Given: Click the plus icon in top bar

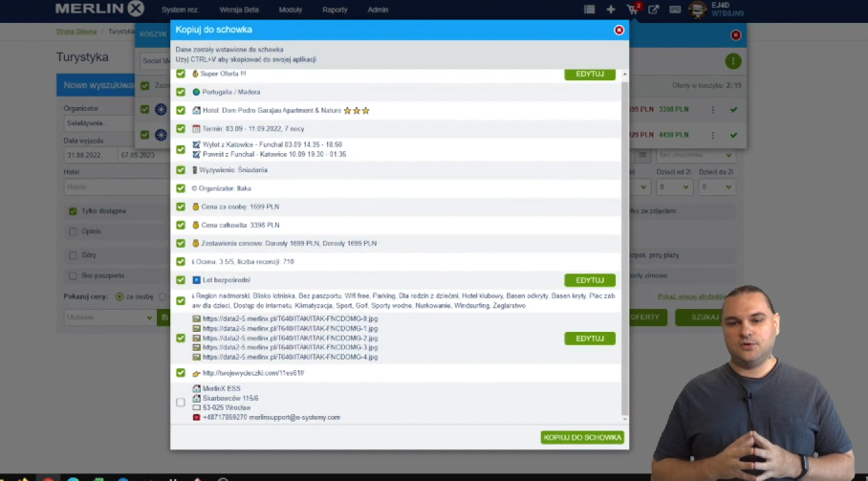Looking at the screenshot, I should (x=611, y=10).
